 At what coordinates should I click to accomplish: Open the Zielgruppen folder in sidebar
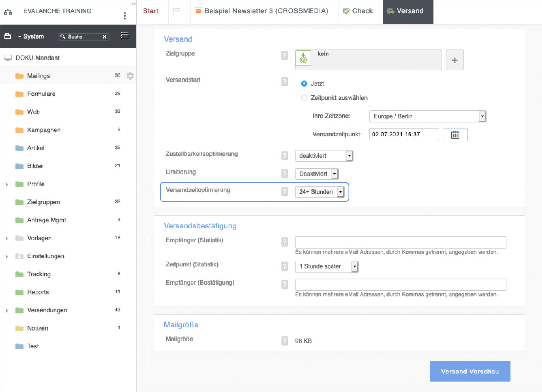[43, 202]
